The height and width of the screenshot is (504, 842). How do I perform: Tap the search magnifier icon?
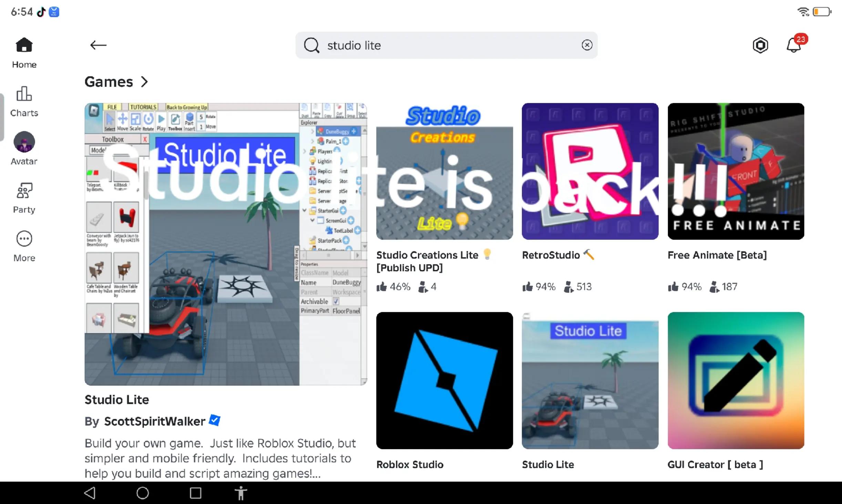click(311, 45)
